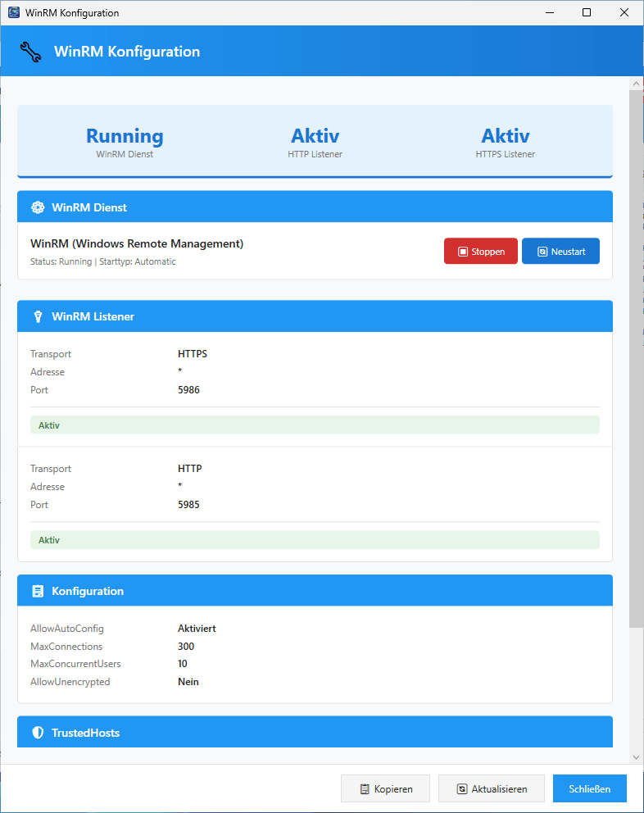Viewport: 644px width, 813px height.
Task: Click the Aktiv badge under HTTPS listener
Action: tap(315, 425)
